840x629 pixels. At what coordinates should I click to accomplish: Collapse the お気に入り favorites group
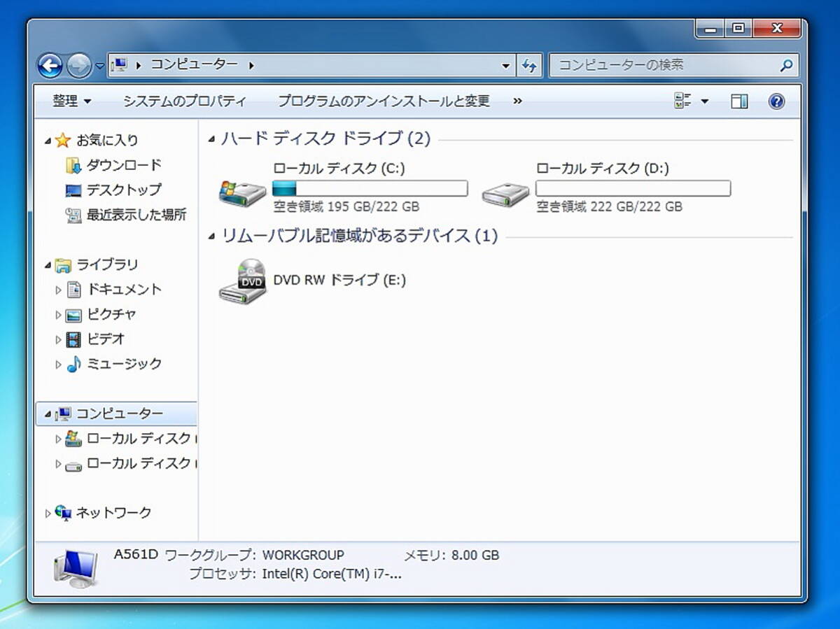tap(48, 141)
